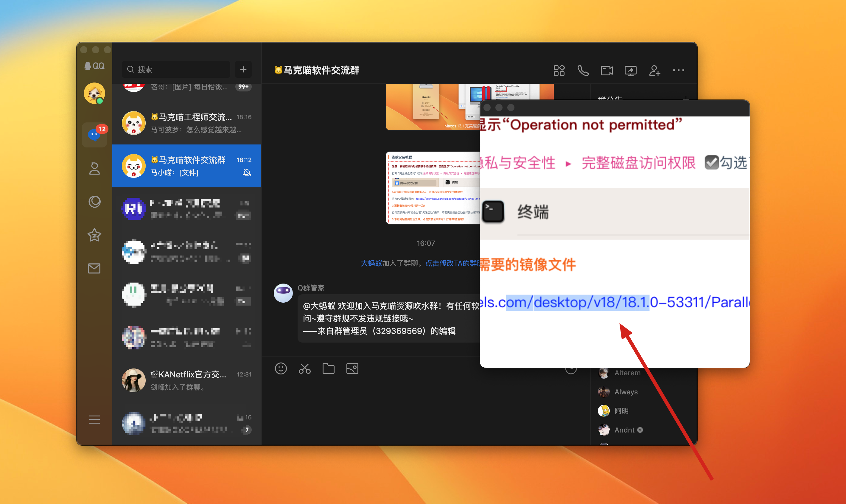
Task: Expand the add plus menu beside search
Action: (243, 70)
